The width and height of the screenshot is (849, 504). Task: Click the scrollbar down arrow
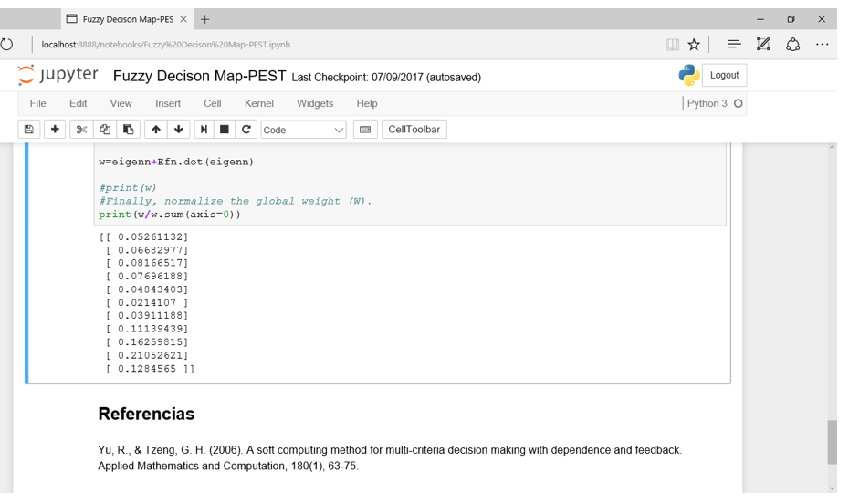(833, 488)
